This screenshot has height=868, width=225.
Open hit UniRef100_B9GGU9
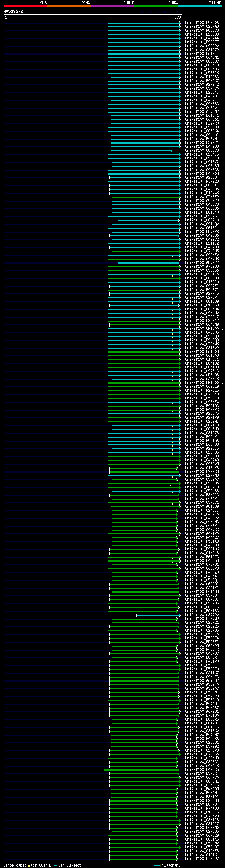[x=202, y=34]
